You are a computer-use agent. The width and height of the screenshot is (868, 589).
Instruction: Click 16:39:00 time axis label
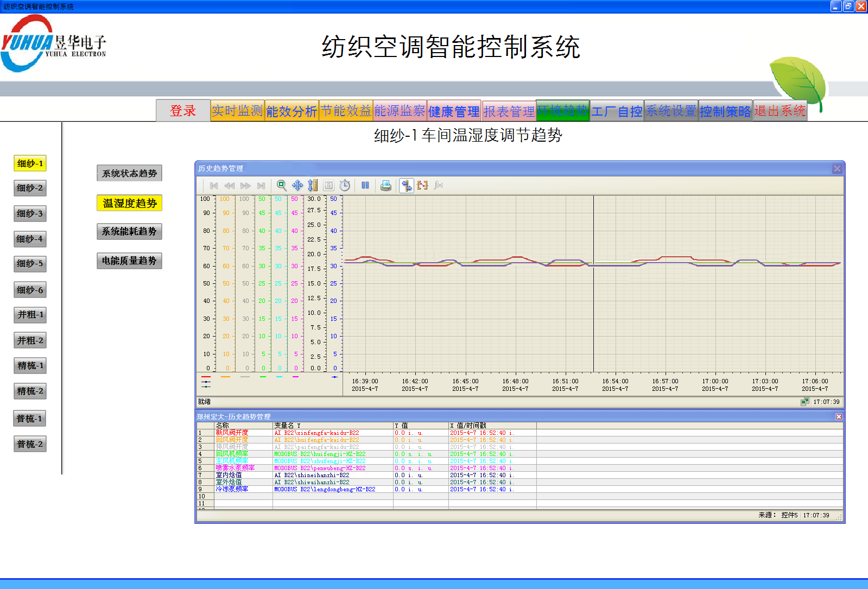point(365,381)
